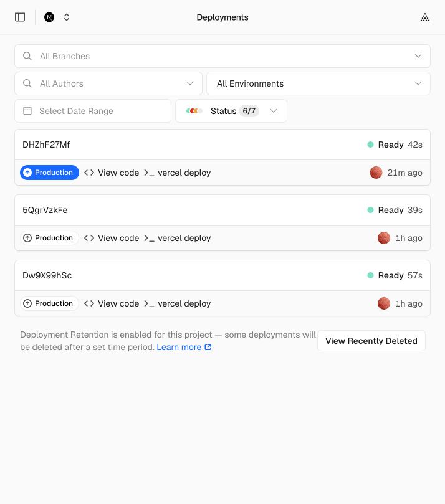Screen dimensions: 445x504
Task: Open the project avatar with N logo
Action: point(49,17)
